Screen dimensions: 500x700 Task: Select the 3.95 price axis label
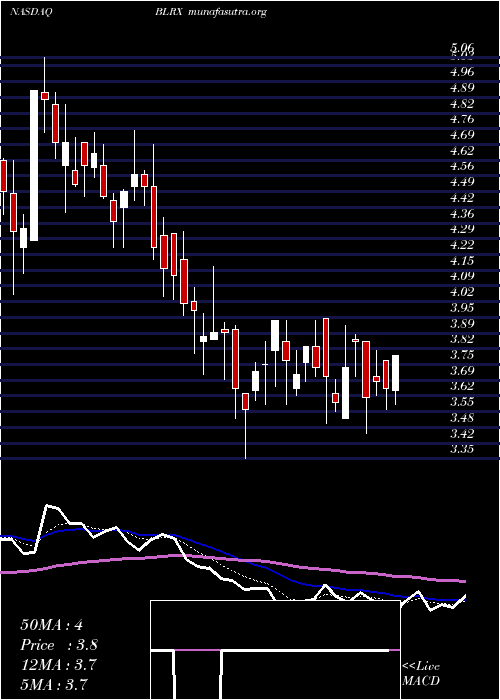pos(461,308)
